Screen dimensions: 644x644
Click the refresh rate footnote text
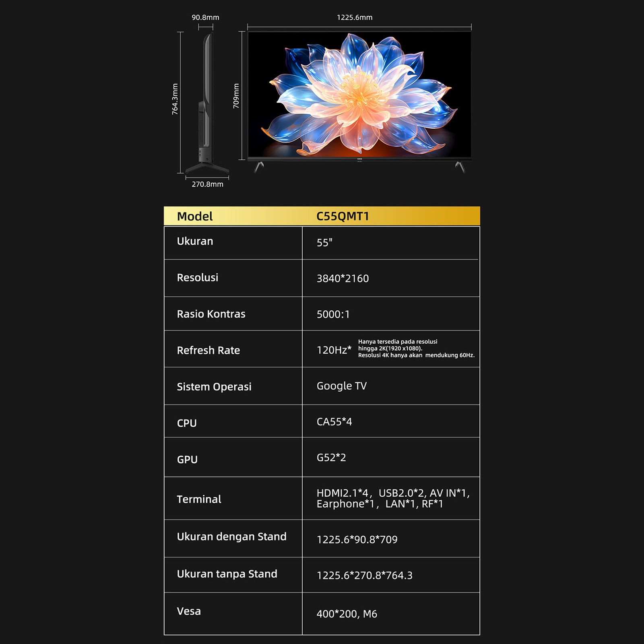coord(416,349)
